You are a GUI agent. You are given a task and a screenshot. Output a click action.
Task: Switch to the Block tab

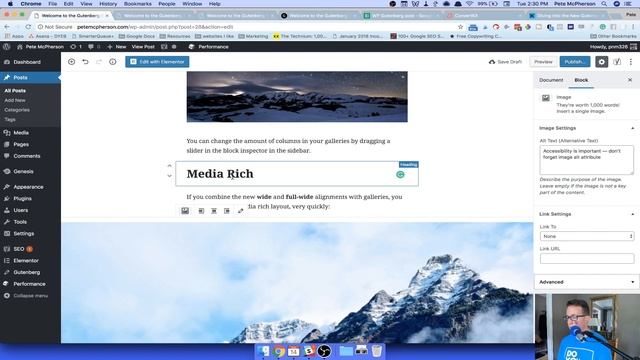pyautogui.click(x=581, y=80)
